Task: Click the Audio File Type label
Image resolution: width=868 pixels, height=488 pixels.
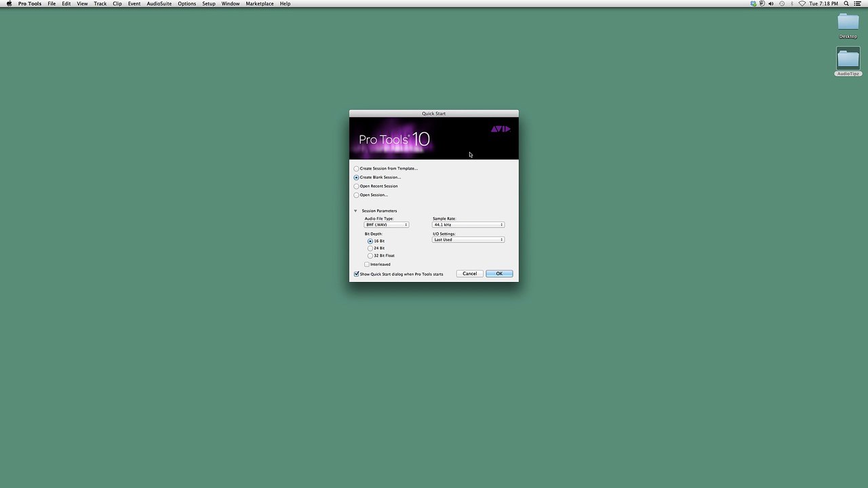Action: [x=379, y=219]
